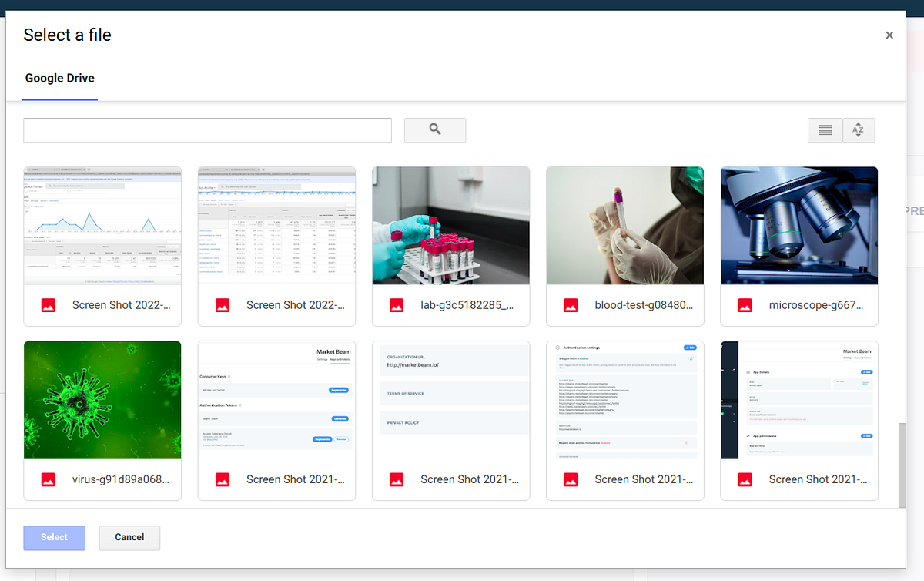Select the Market Beam screenshot thumbnail
Screen dimensions: 924x581
(x=276, y=399)
